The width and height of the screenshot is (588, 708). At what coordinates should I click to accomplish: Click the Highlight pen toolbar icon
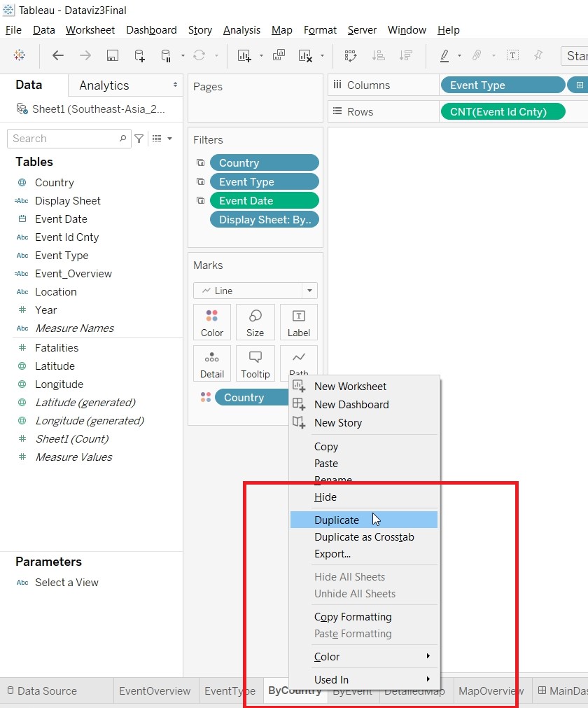[x=444, y=56]
